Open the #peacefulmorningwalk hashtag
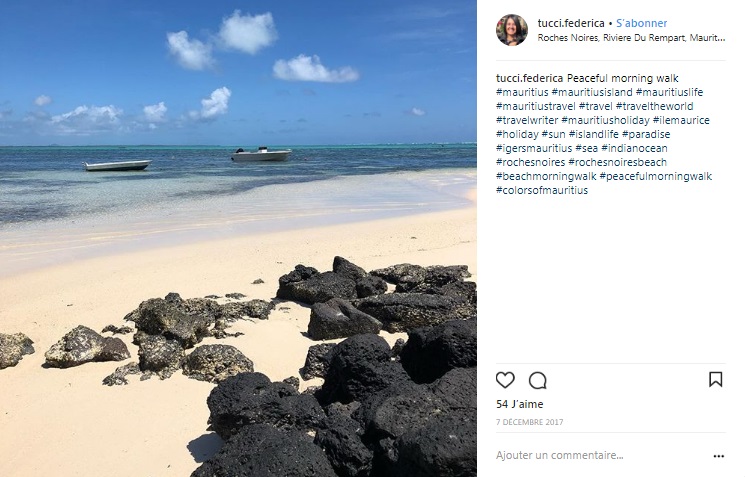 pyautogui.click(x=655, y=176)
